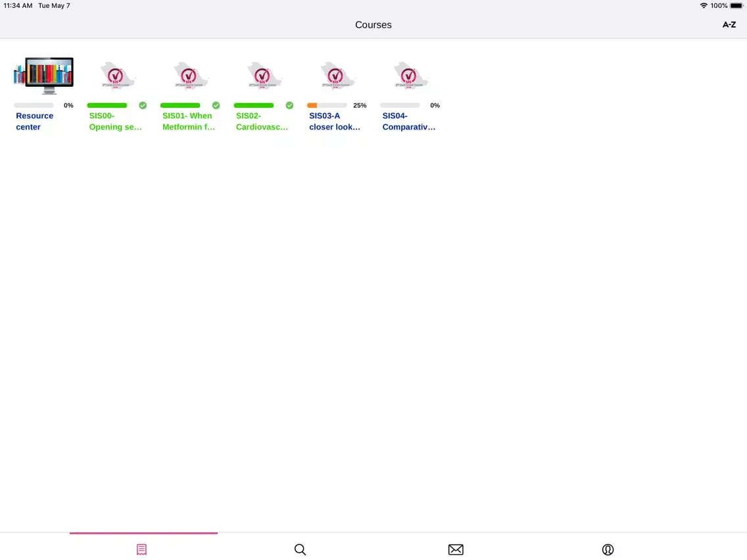Viewport: 747px width, 560px height.
Task: Click the SIS04 empty progress bar
Action: (x=400, y=105)
